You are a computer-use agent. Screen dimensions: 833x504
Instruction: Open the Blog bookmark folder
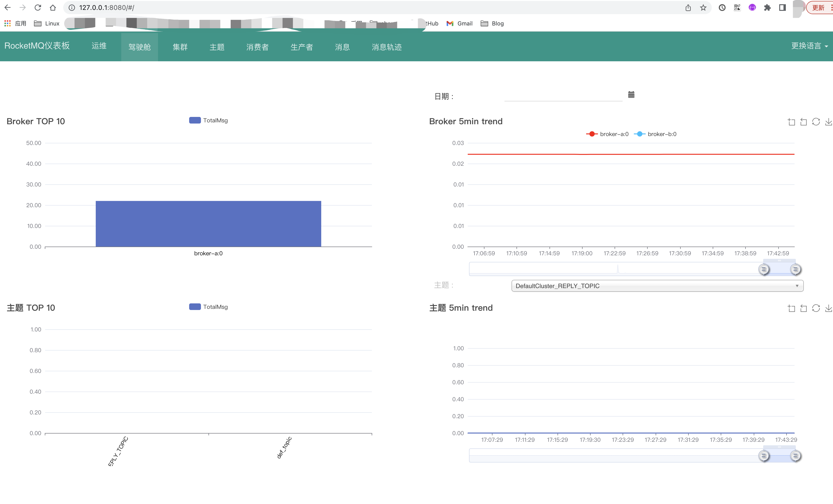pyautogui.click(x=492, y=23)
